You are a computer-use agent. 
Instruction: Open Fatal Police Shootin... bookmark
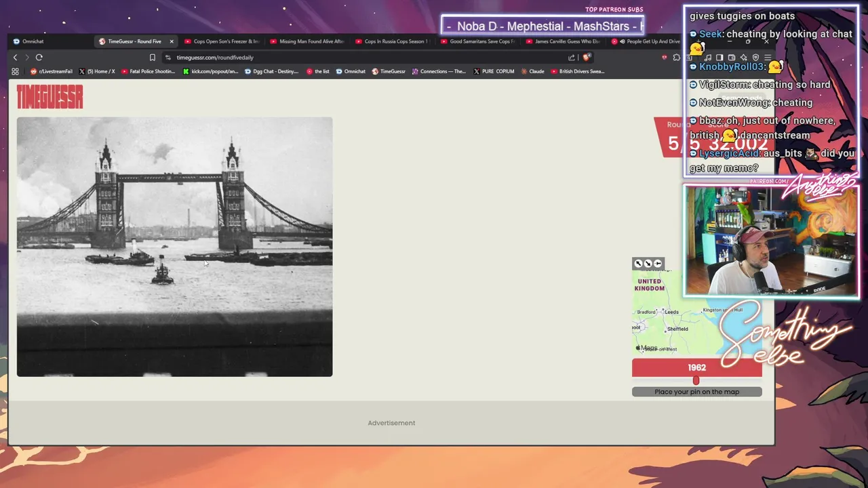pos(148,71)
